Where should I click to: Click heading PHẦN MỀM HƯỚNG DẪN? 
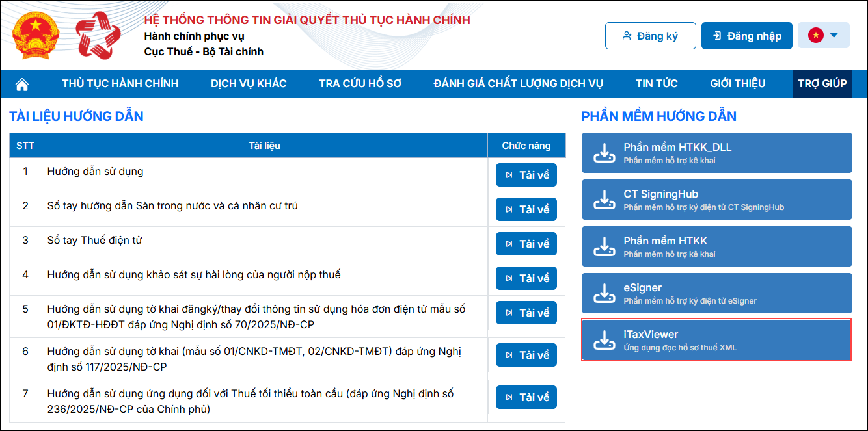click(659, 117)
